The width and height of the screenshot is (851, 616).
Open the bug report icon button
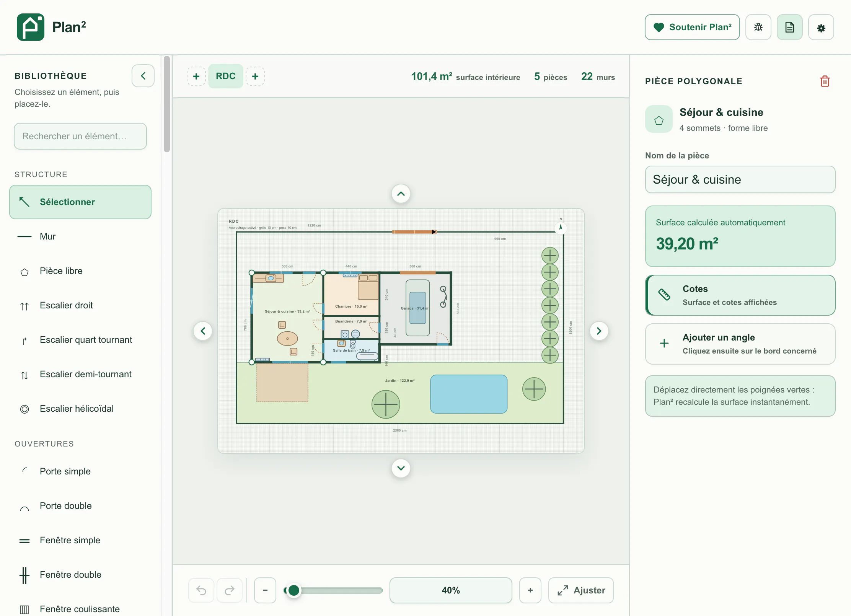pyautogui.click(x=758, y=27)
